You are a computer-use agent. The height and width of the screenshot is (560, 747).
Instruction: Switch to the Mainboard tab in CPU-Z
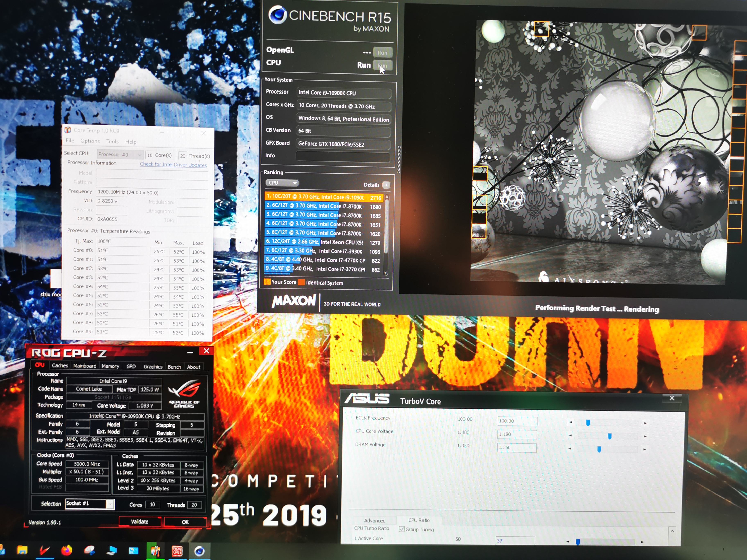click(85, 366)
